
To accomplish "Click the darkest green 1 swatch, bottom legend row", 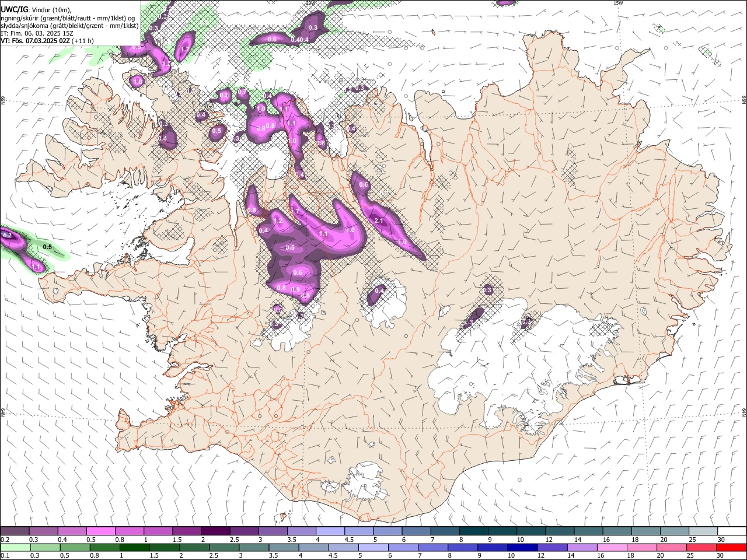I will (x=134, y=547).
